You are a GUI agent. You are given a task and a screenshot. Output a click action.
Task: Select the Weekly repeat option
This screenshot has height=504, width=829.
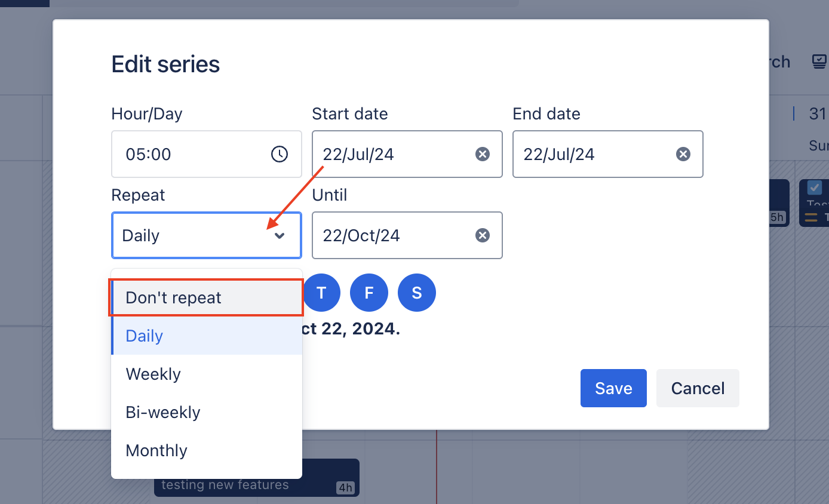point(207,374)
